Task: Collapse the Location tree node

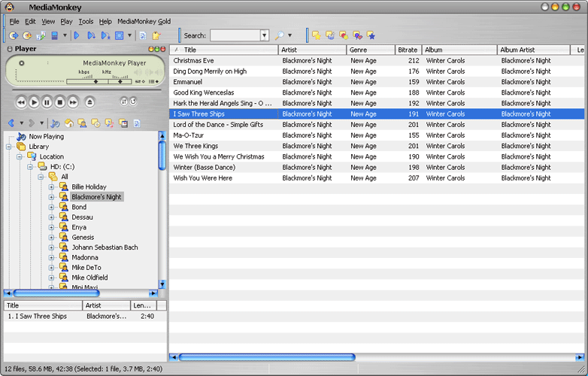Action: tap(20, 156)
